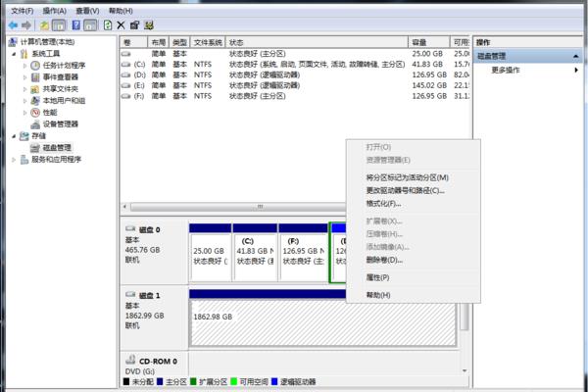Click the green Refresh toolbar icon
This screenshot has width=588, height=392.
108,25
